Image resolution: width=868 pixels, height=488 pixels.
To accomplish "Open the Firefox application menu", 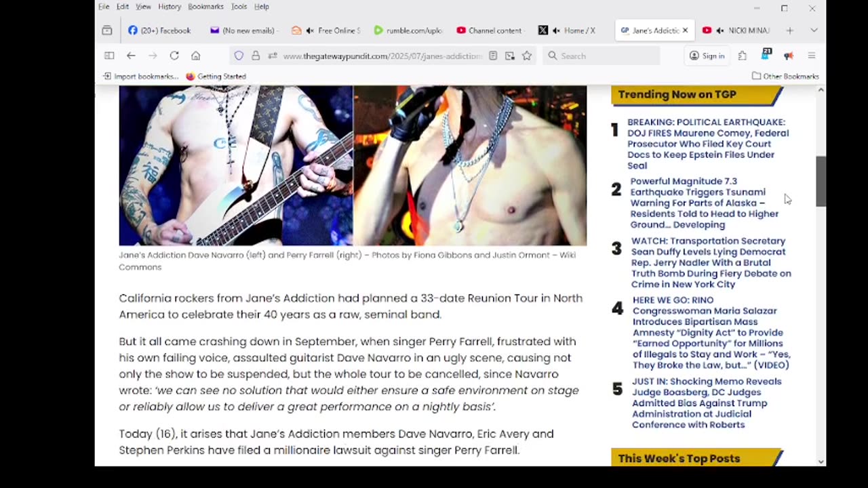I will click(811, 56).
